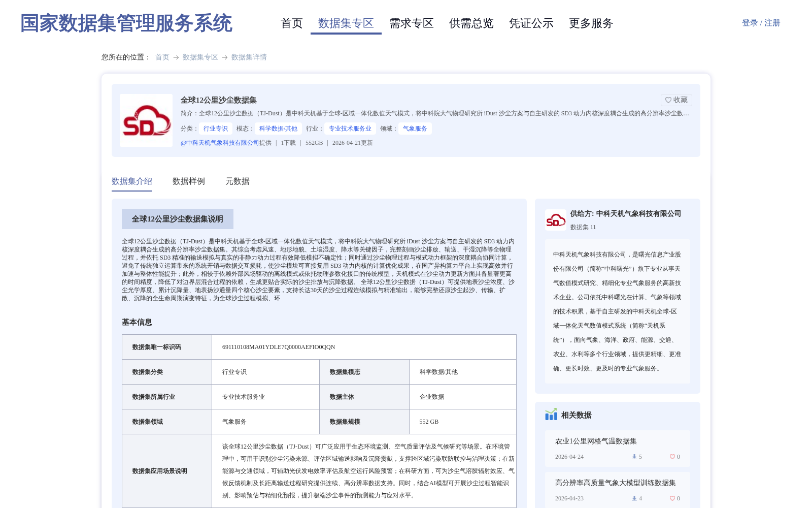This screenshot has width=812, height=508.
Task: Open the 供需总览 navigation menu
Action: pos(471,23)
